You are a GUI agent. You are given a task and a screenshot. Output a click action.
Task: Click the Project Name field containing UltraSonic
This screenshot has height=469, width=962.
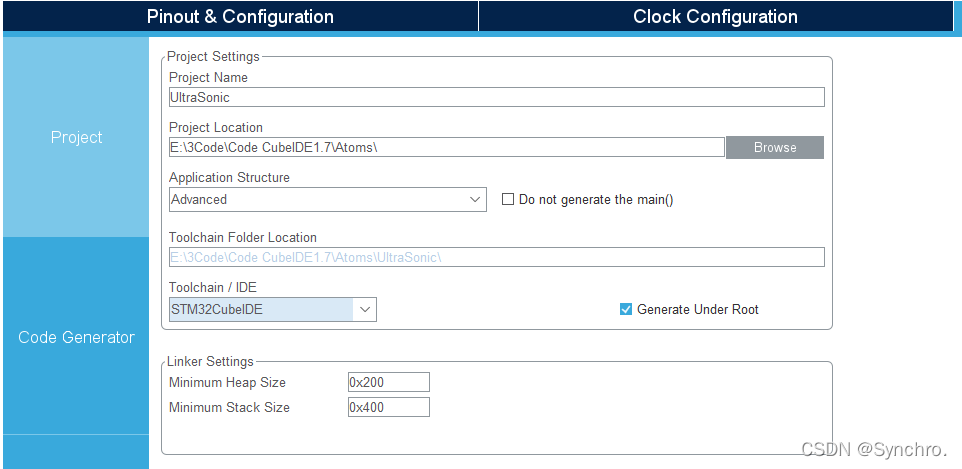pyautogui.click(x=496, y=97)
